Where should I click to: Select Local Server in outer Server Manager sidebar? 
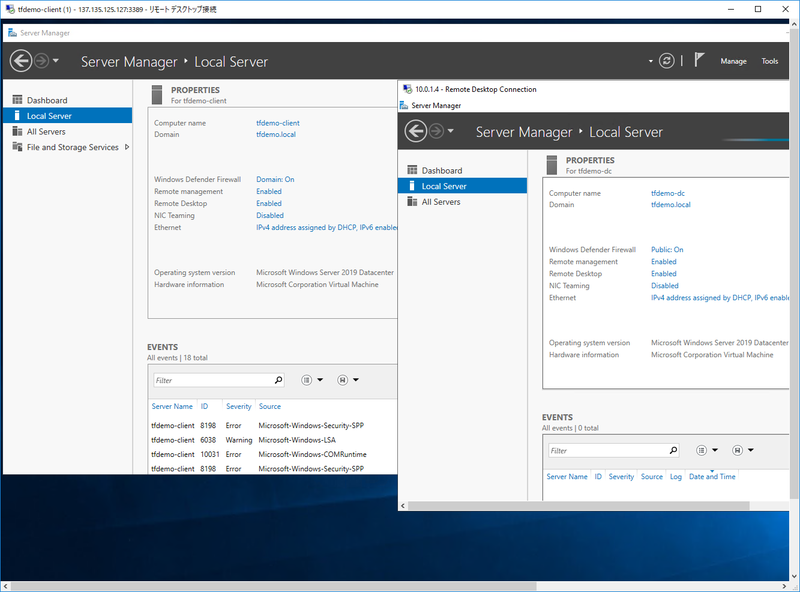click(67, 116)
